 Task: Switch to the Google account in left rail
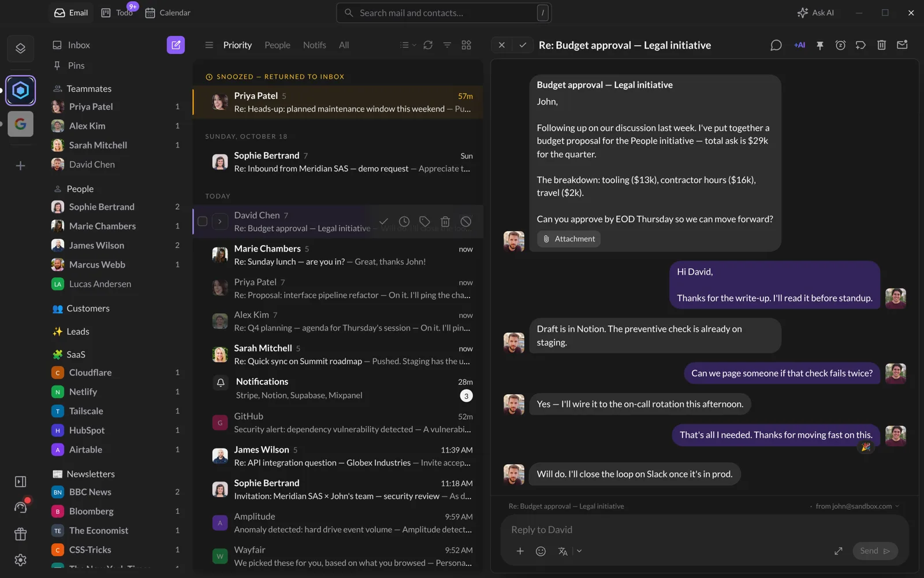coord(21,124)
